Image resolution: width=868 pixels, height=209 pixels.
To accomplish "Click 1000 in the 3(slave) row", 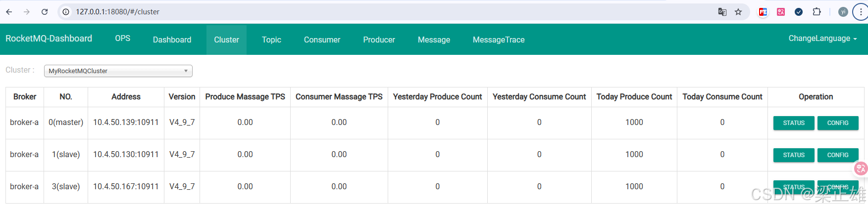I will [x=634, y=186].
